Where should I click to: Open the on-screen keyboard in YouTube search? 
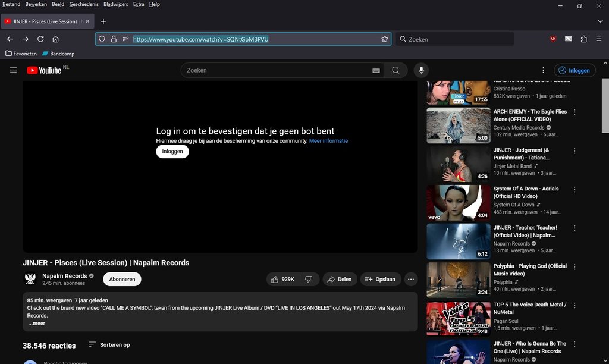[x=376, y=70]
